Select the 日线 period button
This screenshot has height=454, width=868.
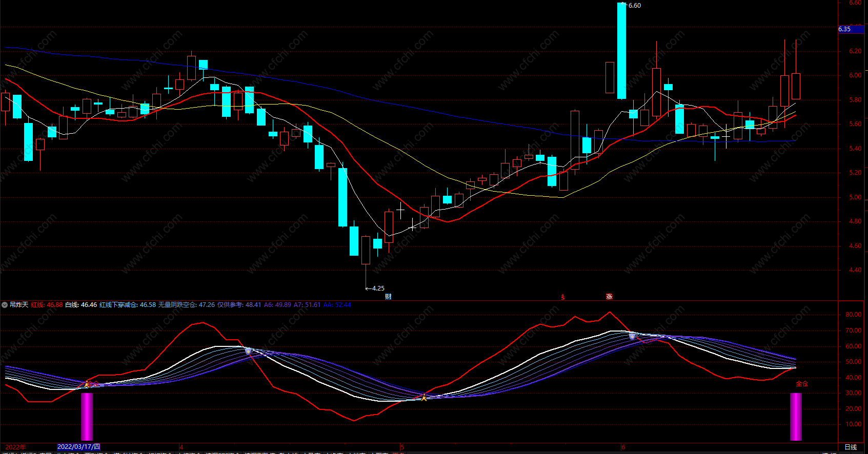click(x=851, y=447)
